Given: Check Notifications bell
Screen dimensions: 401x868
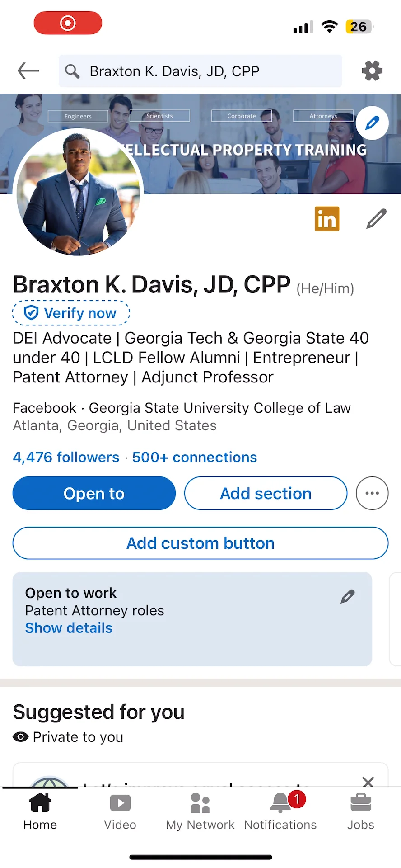Looking at the screenshot, I should [x=280, y=812].
